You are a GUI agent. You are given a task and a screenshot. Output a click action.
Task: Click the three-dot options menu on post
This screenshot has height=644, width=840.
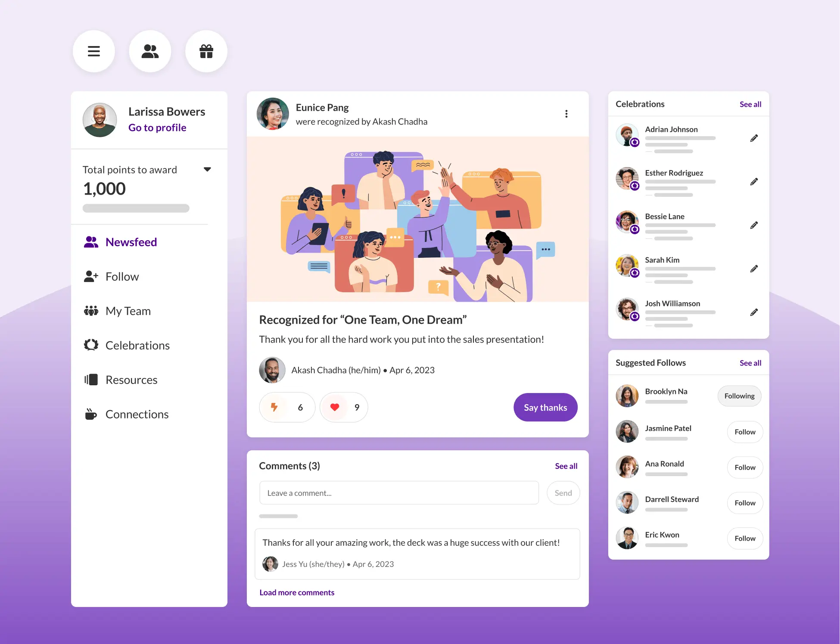566,114
